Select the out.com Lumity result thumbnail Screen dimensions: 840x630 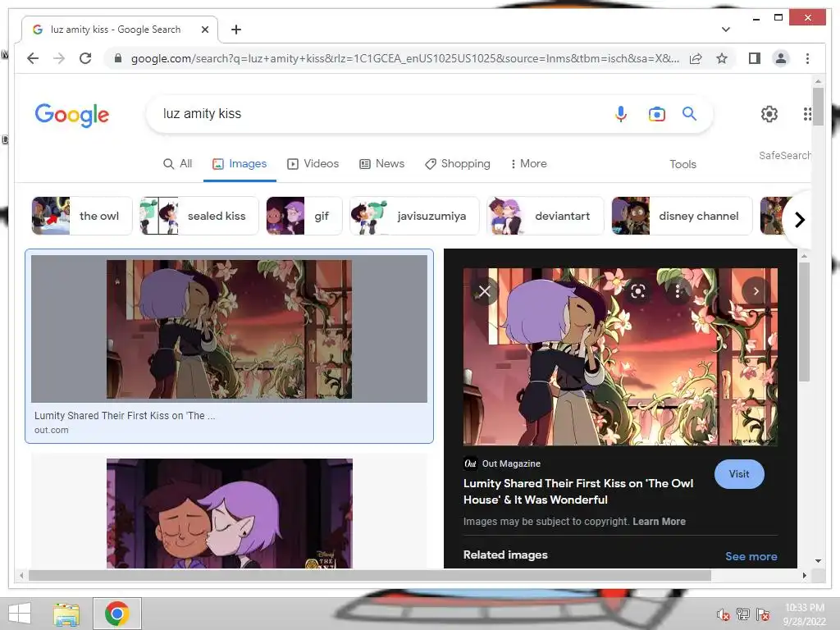click(x=230, y=329)
